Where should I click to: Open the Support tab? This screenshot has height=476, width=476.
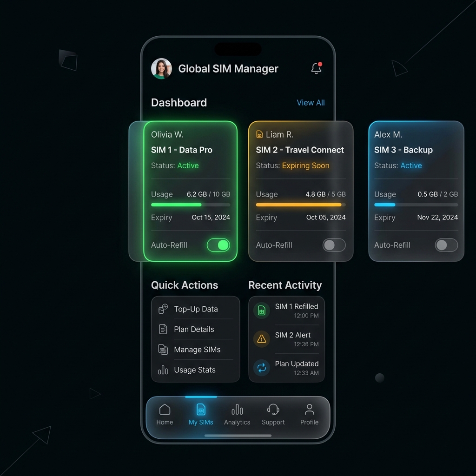[273, 414]
